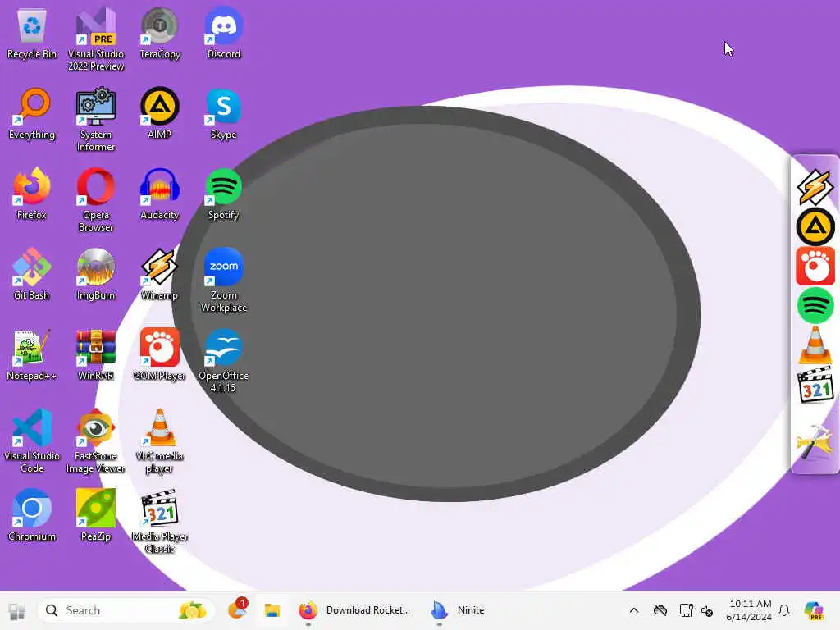Select the TeraCopy desktop shortcut
Screen dimensions: 840x630
click(160, 33)
